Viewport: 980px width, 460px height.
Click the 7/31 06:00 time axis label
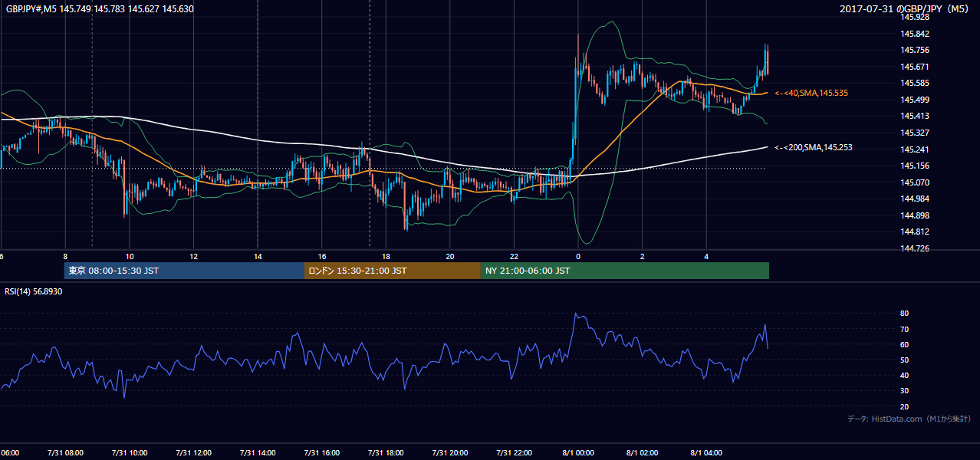9,453
